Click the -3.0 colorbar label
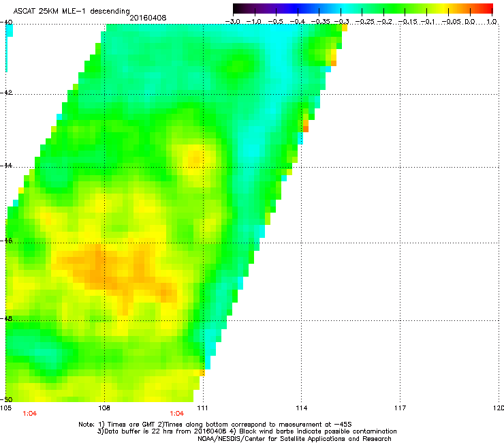Screen dimensions: 504x443 coord(232,22)
